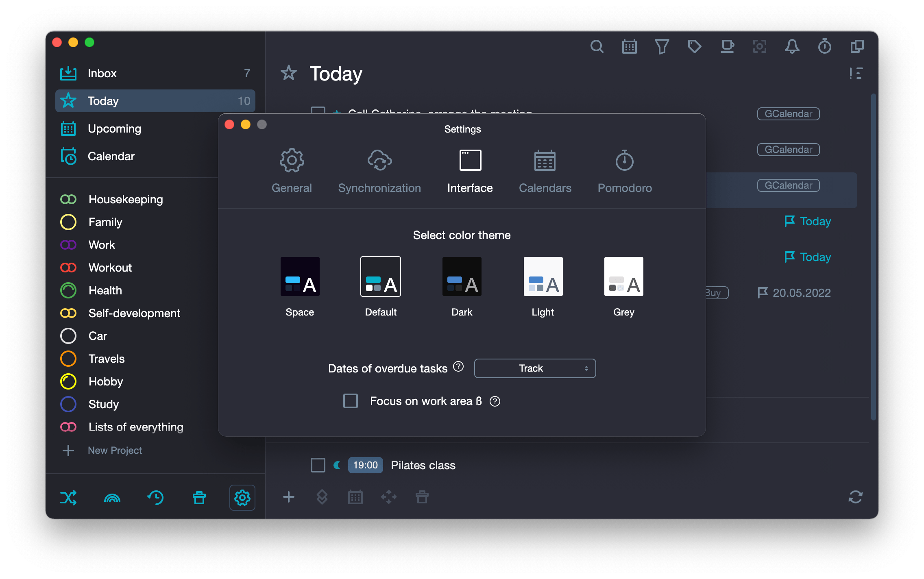
Task: Click the duplicate windows icon
Action: tap(857, 47)
